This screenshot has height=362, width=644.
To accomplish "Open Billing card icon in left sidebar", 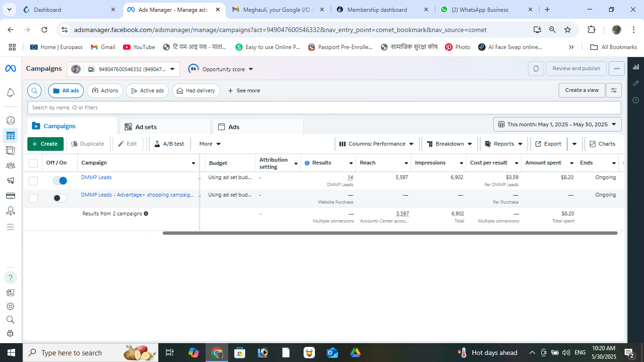I will (10, 196).
